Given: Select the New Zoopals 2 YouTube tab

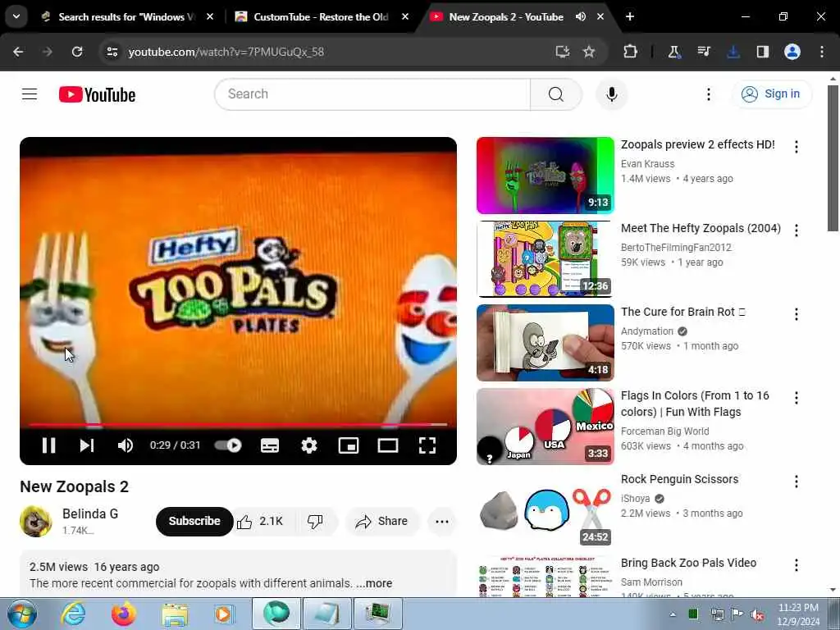Looking at the screenshot, I should (x=505, y=17).
